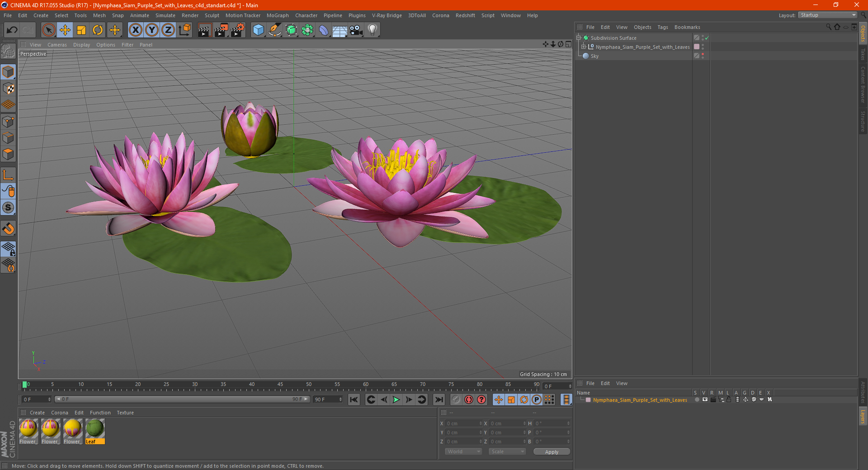Open the Render menu

190,15
